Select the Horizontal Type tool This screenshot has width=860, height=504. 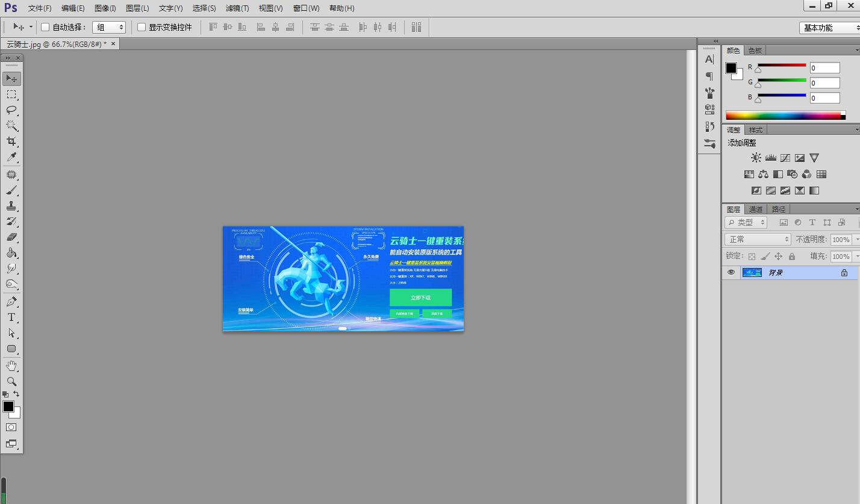point(11,317)
